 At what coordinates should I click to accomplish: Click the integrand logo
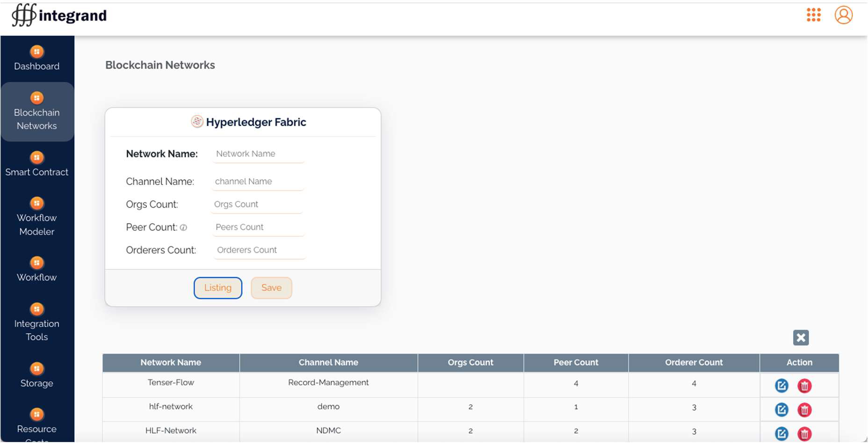pos(59,15)
